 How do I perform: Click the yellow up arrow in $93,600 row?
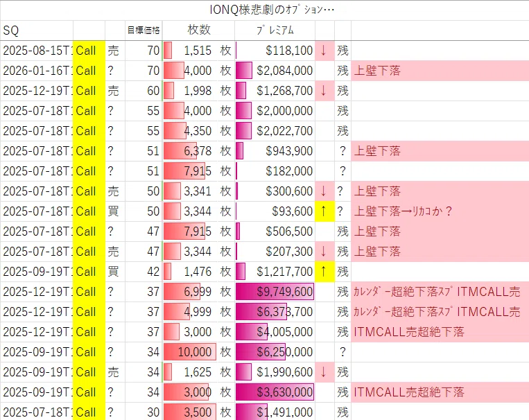point(324,211)
